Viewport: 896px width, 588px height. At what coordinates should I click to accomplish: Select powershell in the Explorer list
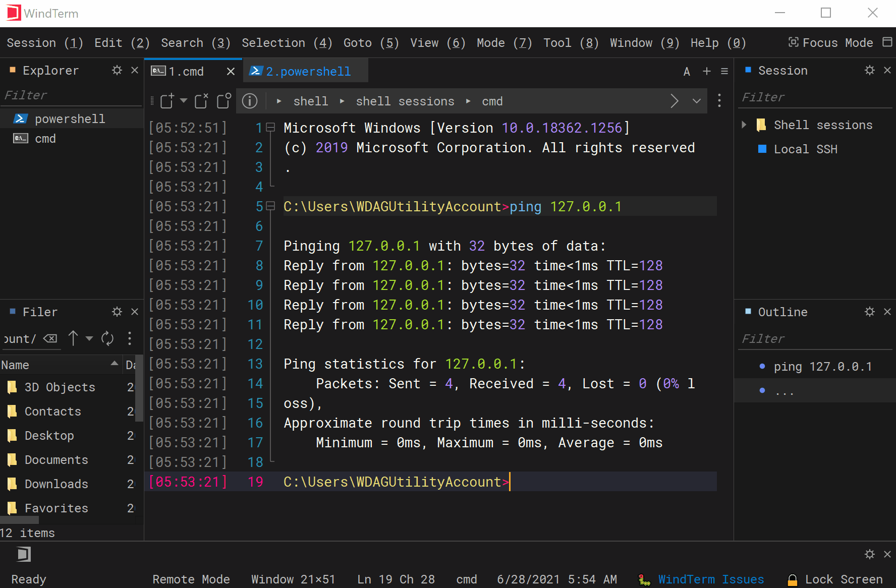72,119
